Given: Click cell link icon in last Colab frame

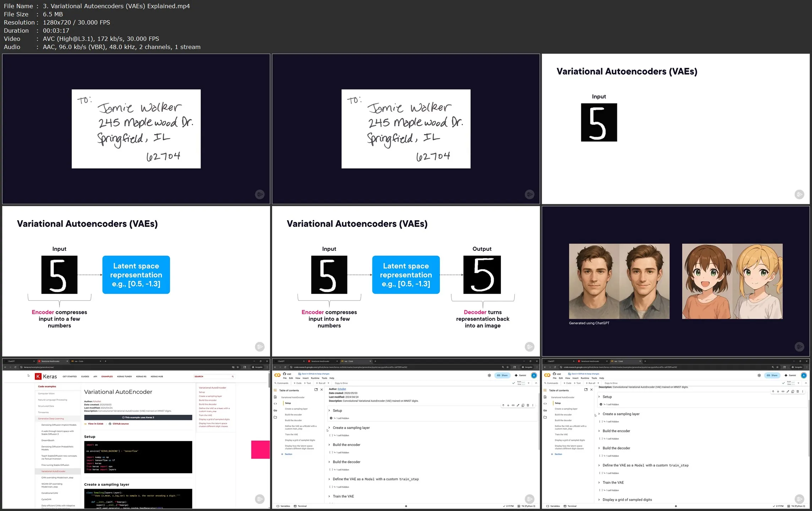Looking at the screenshot, I should (x=783, y=391).
